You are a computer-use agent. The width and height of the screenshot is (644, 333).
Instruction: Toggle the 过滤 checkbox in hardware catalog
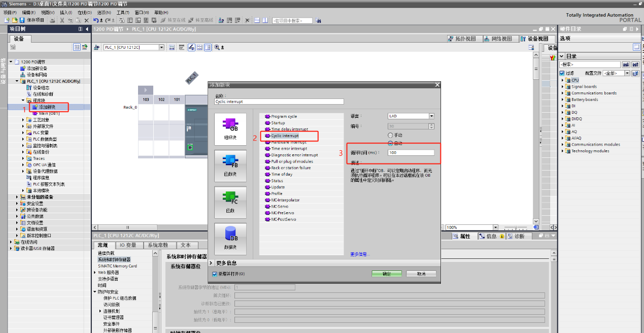coord(562,73)
